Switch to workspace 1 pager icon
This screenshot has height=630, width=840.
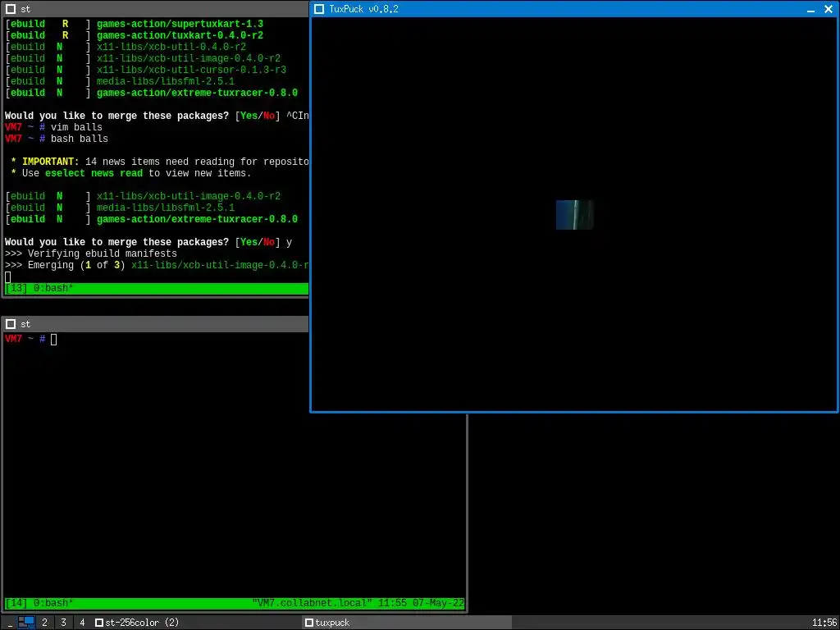point(26,622)
